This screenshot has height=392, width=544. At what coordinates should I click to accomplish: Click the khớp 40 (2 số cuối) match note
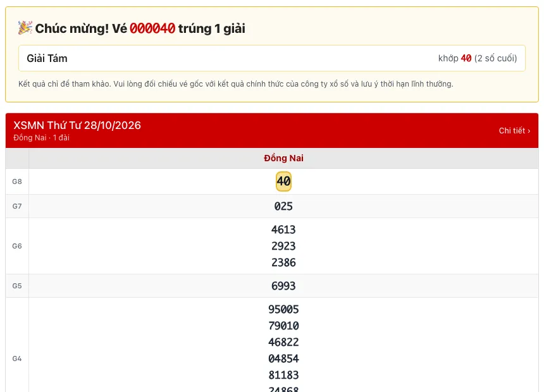[x=478, y=58]
